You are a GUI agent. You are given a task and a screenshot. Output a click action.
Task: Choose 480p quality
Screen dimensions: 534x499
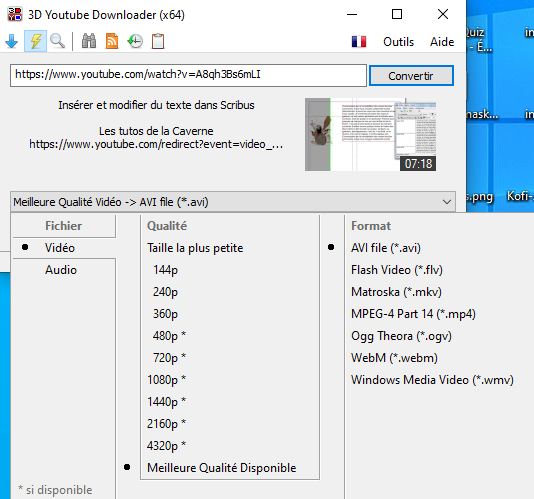click(169, 336)
